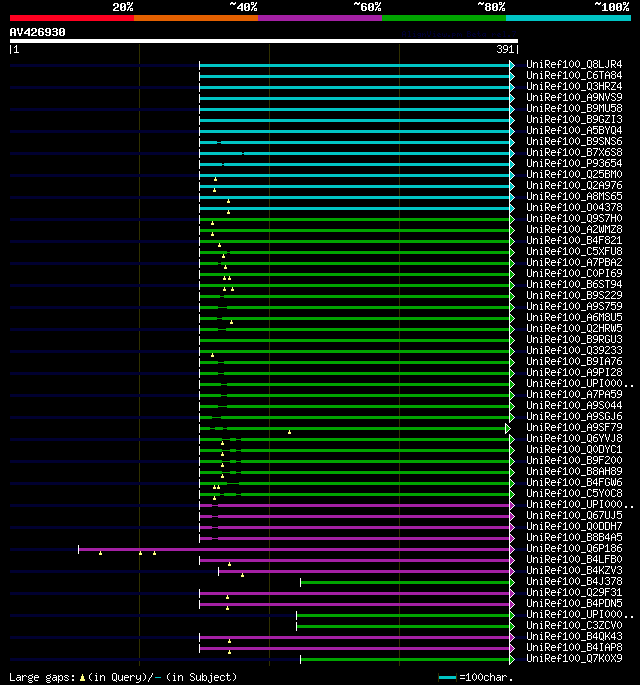Click the query end position label 391

[x=505, y=49]
